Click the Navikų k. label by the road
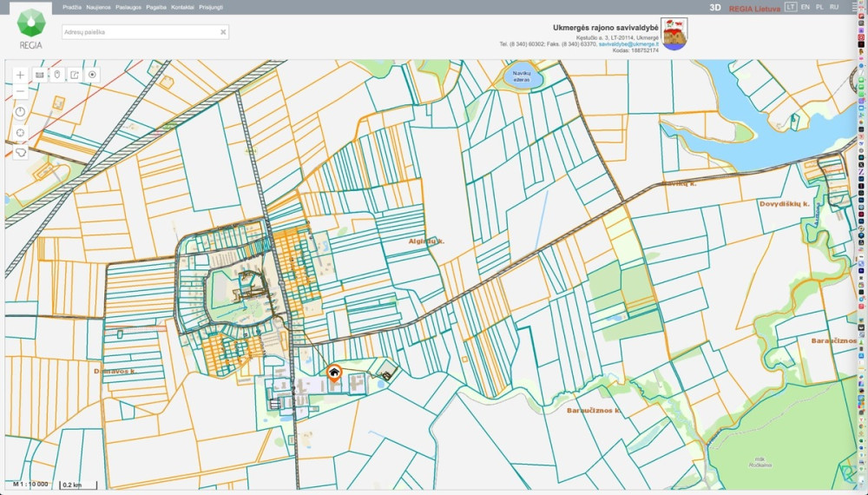Image resolution: width=868 pixels, height=495 pixels. tap(679, 183)
